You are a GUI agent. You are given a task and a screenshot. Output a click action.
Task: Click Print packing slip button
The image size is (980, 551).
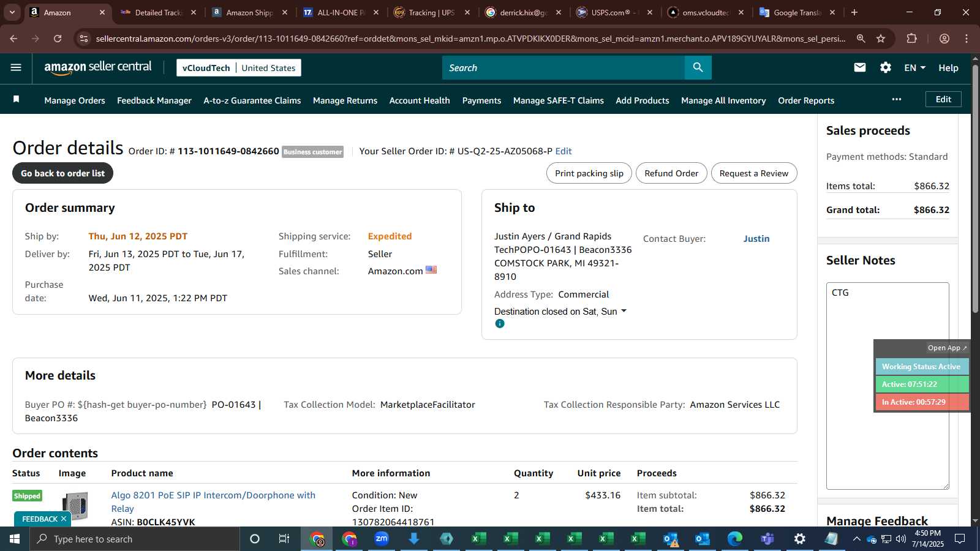tap(589, 173)
